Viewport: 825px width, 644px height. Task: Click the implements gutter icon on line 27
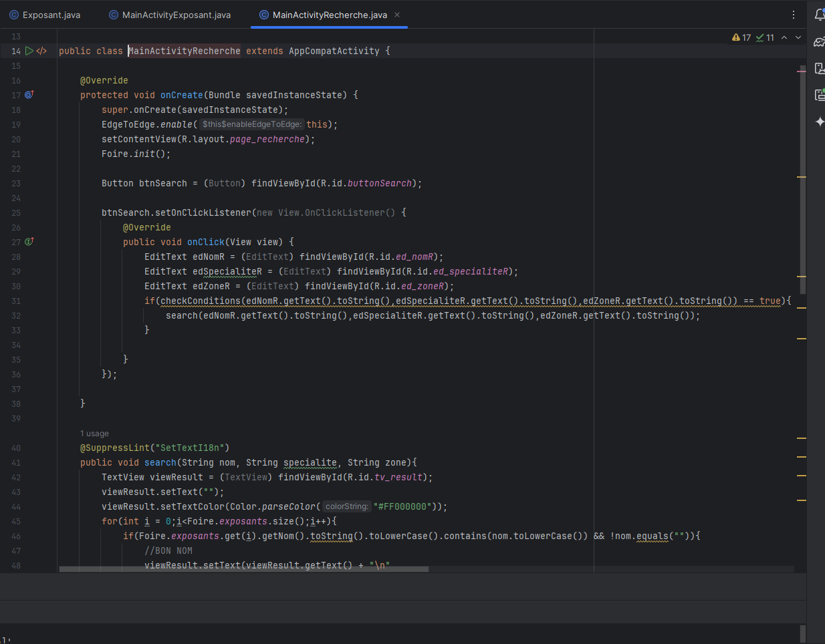tap(29, 242)
